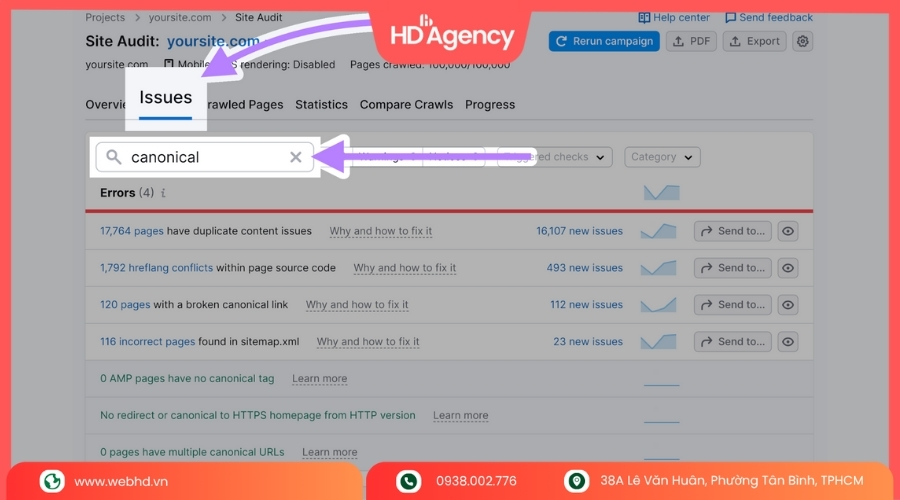The width and height of the screenshot is (900, 500).
Task: Click trend chart for hreflang conflicts row
Action: tap(658, 268)
